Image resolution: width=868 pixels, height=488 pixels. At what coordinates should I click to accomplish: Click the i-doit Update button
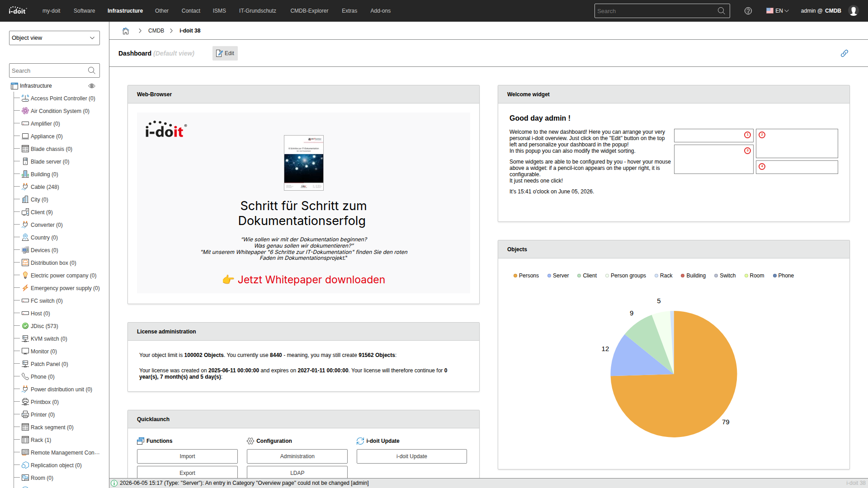(411, 456)
